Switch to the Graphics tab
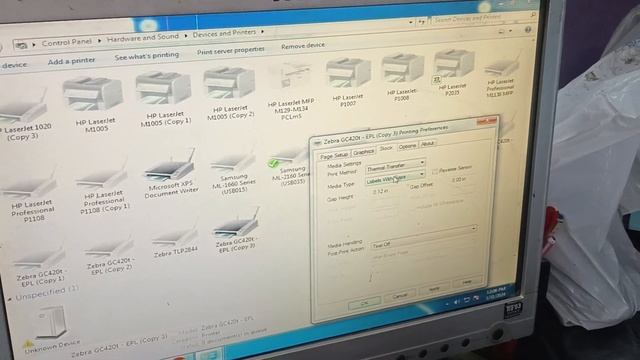The width and height of the screenshot is (640, 360). pos(363,151)
